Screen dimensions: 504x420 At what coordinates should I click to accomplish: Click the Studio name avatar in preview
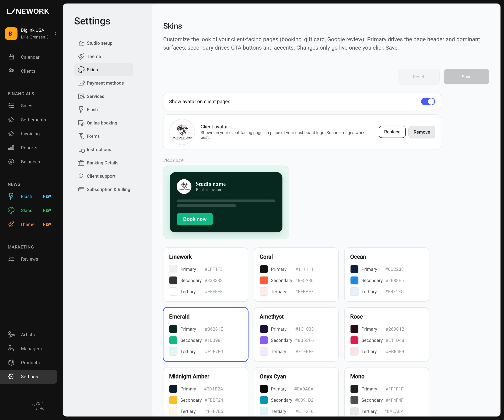click(184, 187)
